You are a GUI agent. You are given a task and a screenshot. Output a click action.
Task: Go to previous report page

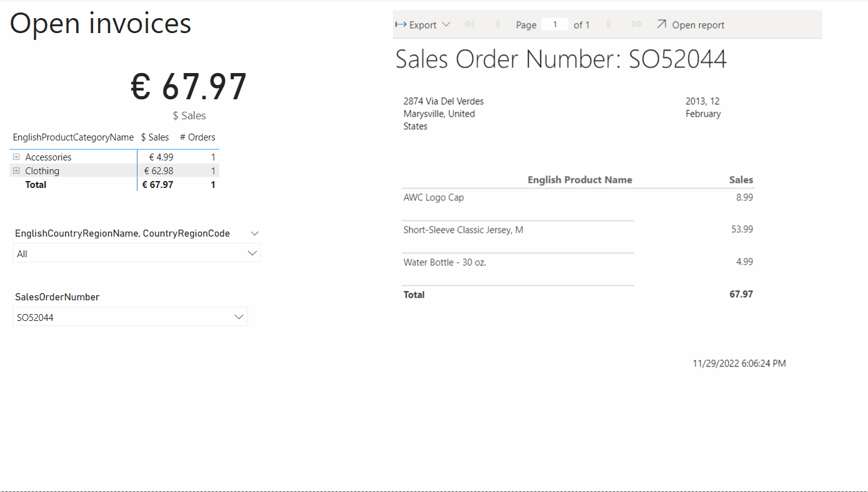click(497, 24)
